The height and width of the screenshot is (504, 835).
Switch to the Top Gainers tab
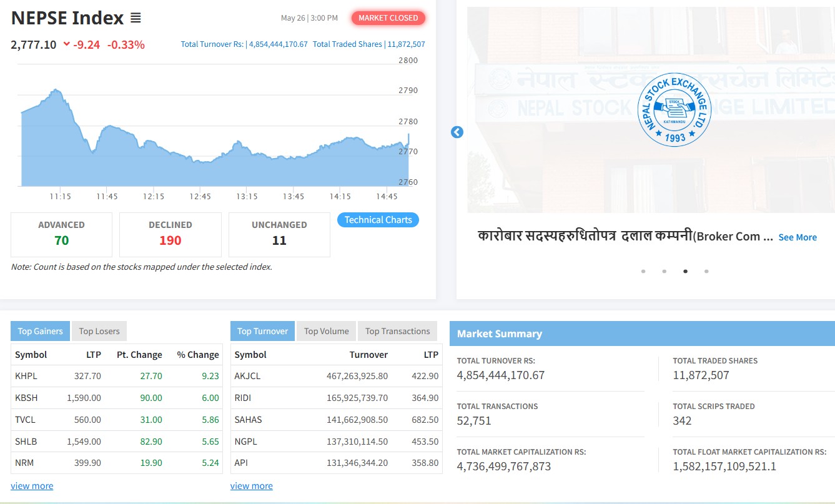point(40,331)
